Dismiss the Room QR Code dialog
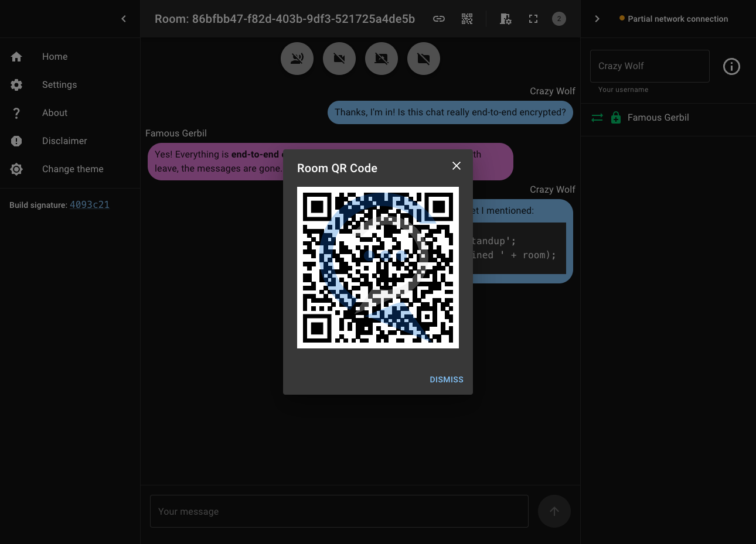756x544 pixels. point(447,379)
